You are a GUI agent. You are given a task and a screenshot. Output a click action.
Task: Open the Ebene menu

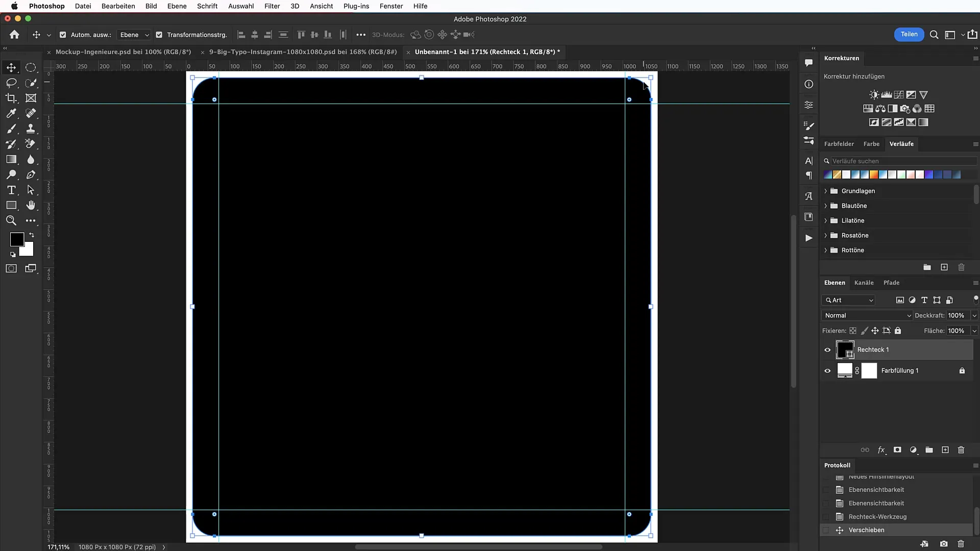coord(177,6)
